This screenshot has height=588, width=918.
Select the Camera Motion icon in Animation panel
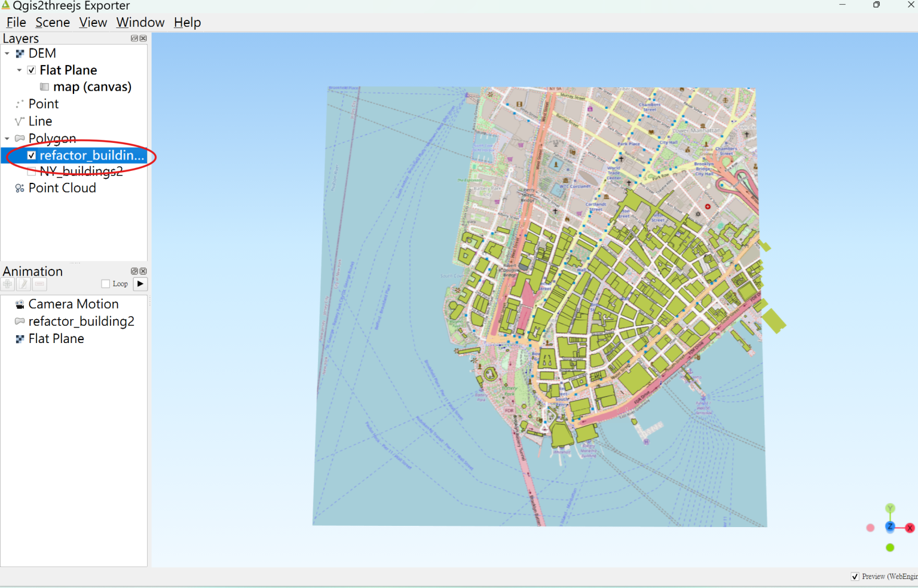(x=19, y=304)
